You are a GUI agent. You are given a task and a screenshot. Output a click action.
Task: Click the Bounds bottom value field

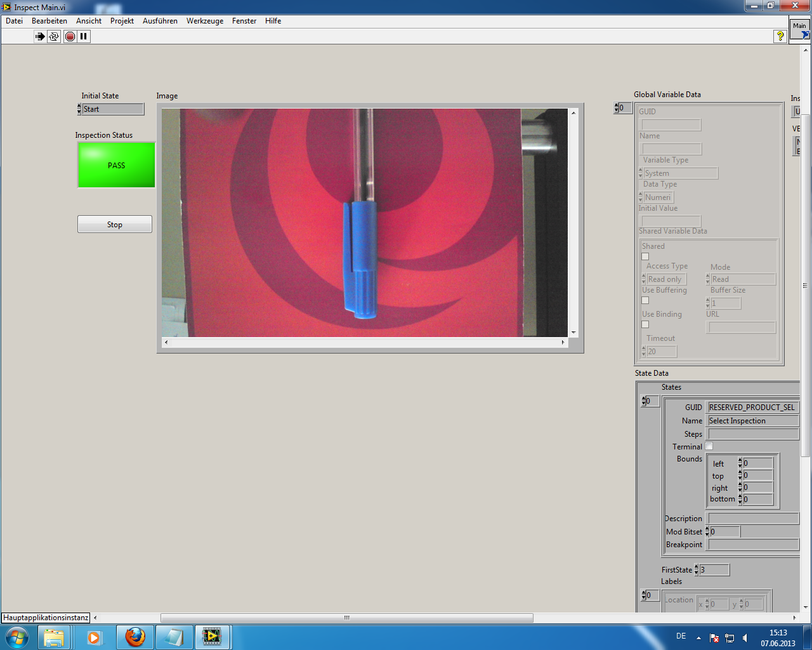pos(757,500)
